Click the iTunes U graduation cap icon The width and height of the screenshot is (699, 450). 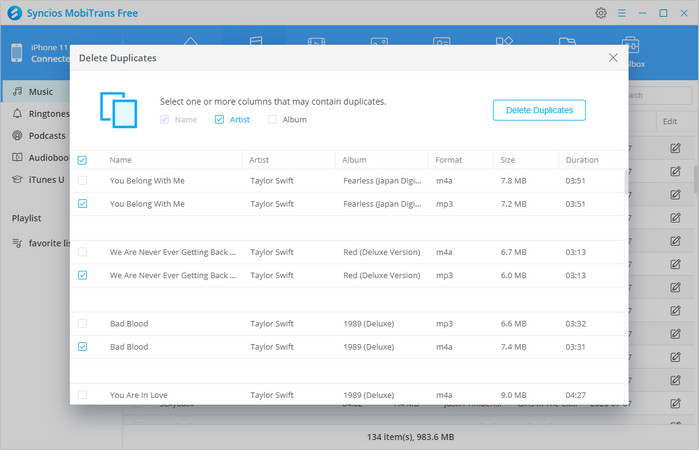point(17,179)
